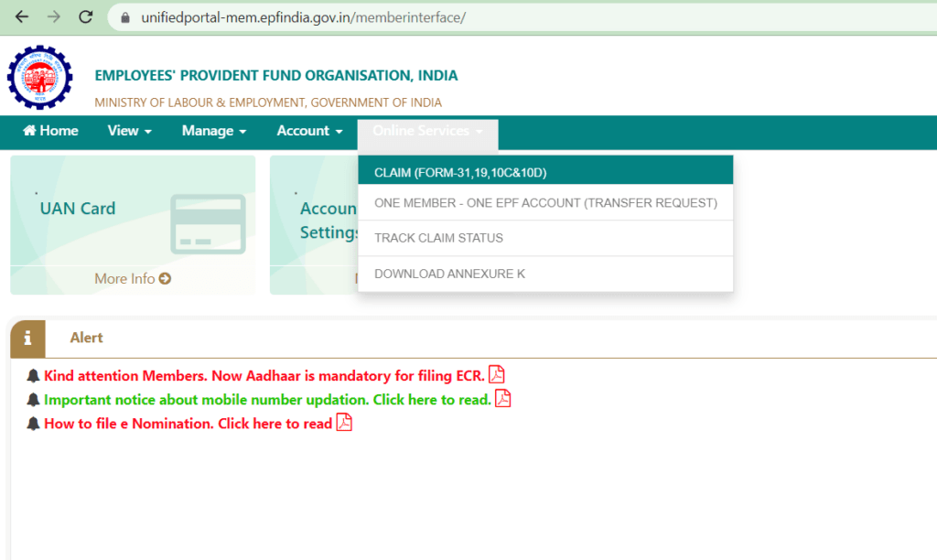Click More Info link under UAN Card
The width and height of the screenshot is (937, 560).
[133, 278]
